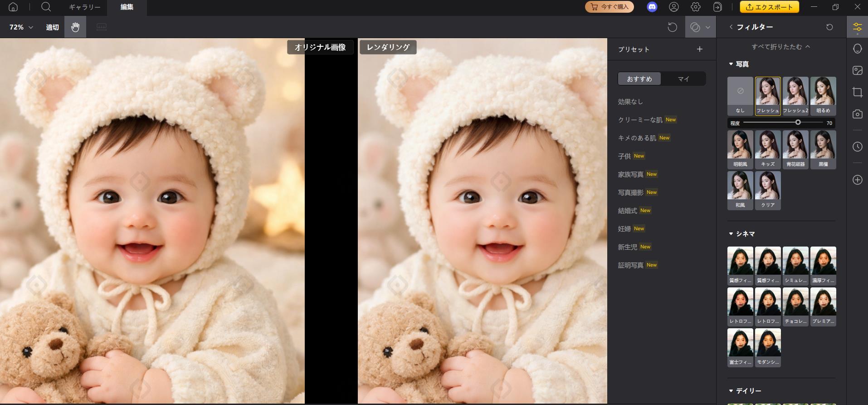Choose the 効果なし preset
Viewport: 868px width, 405px height.
point(630,102)
